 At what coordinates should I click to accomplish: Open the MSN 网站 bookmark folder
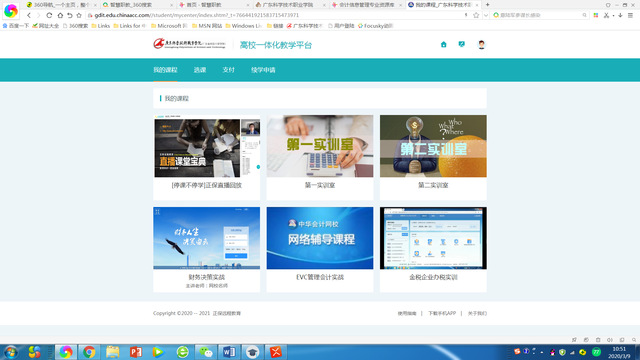pyautogui.click(x=207, y=26)
